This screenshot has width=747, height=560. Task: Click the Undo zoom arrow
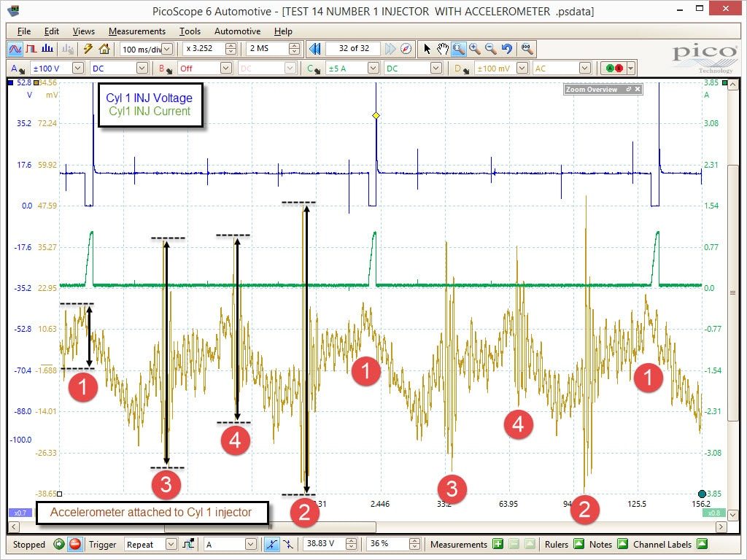click(507, 49)
